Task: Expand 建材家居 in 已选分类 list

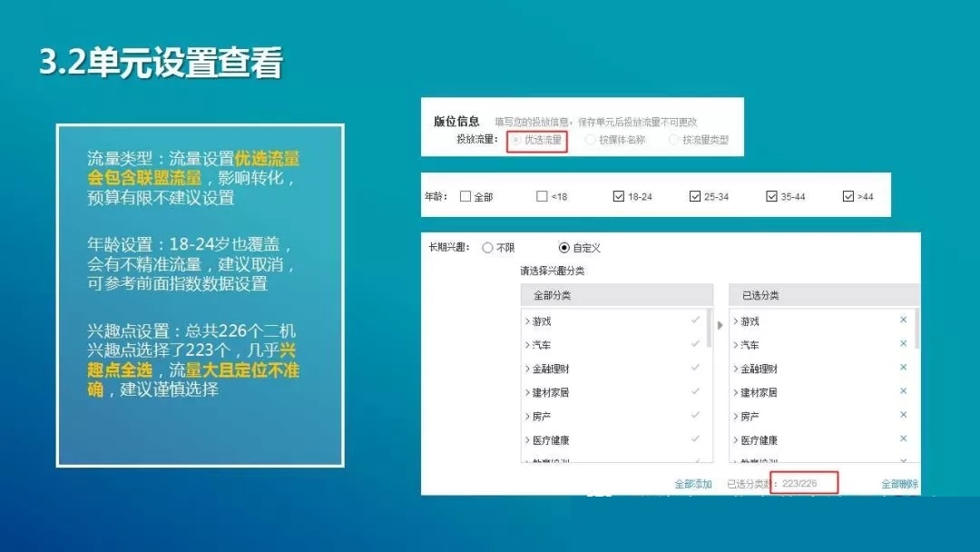Action: pos(736,392)
